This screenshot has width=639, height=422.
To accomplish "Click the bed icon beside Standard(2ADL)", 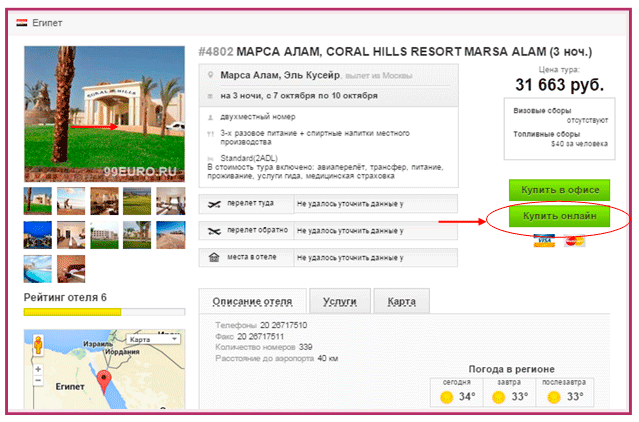I will pyautogui.click(x=210, y=158).
